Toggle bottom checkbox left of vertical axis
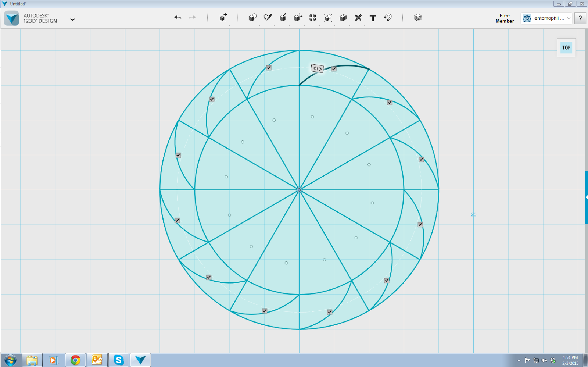Screen dimensions: 588x367 (264, 311)
